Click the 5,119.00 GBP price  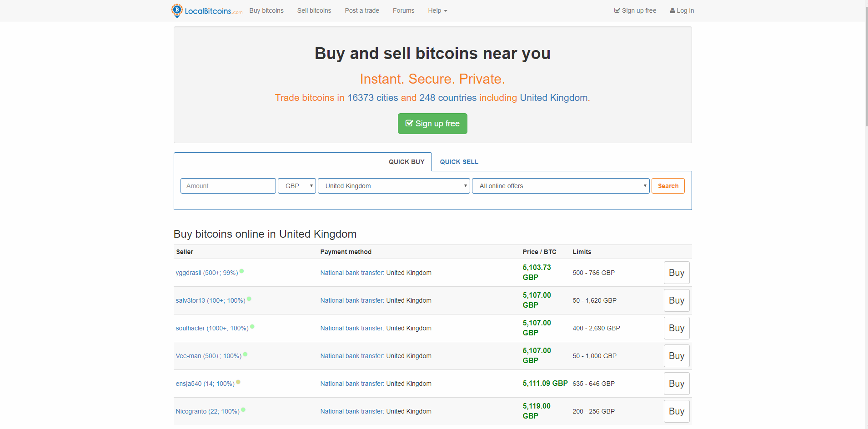[x=537, y=411]
